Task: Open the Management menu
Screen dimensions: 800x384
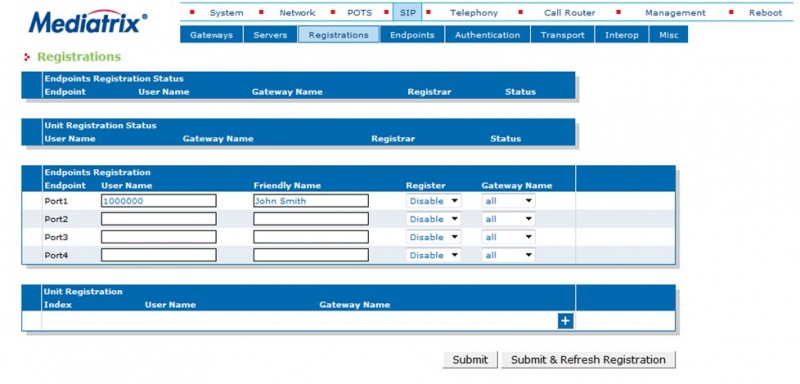Action: [675, 13]
